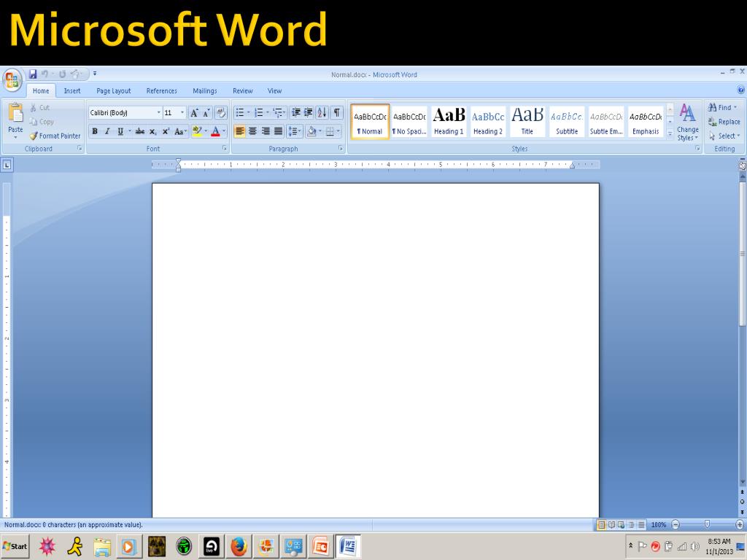Click the vertical scrollbar down arrow
747x560 pixels.
742,483
